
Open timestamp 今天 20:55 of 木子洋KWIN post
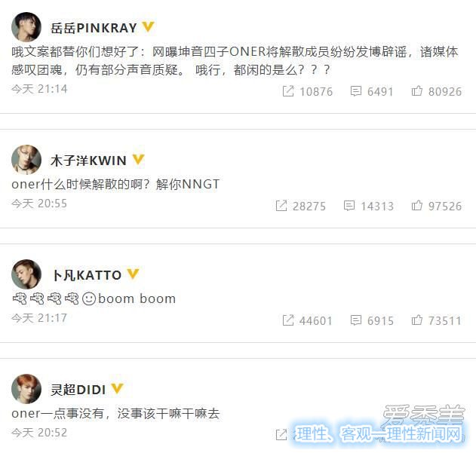(x=39, y=204)
